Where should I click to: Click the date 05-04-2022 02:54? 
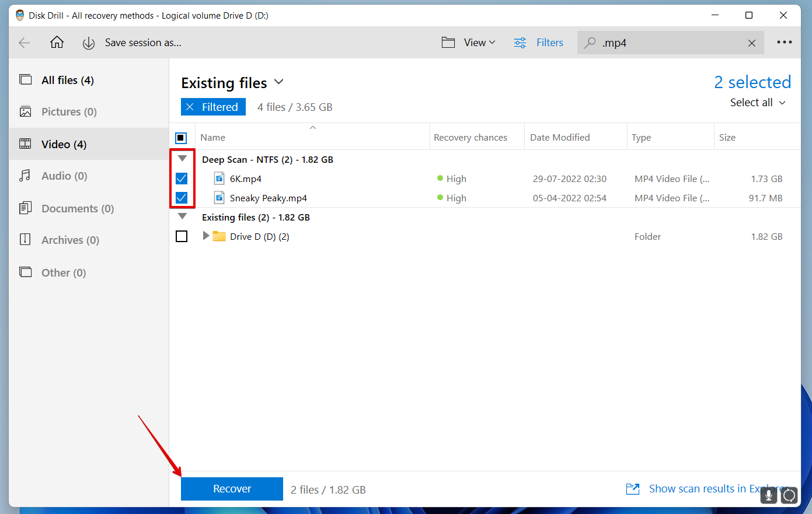point(570,198)
